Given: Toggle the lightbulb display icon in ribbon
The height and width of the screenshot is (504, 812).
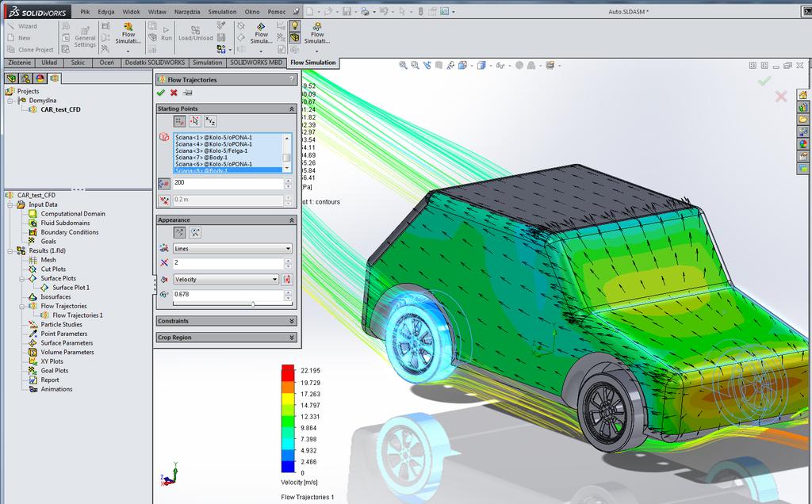Looking at the screenshot, I should click(295, 26).
